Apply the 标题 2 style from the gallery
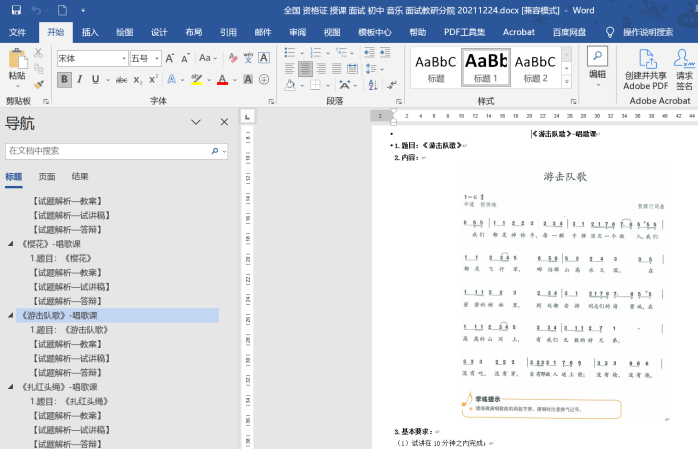 (x=535, y=66)
